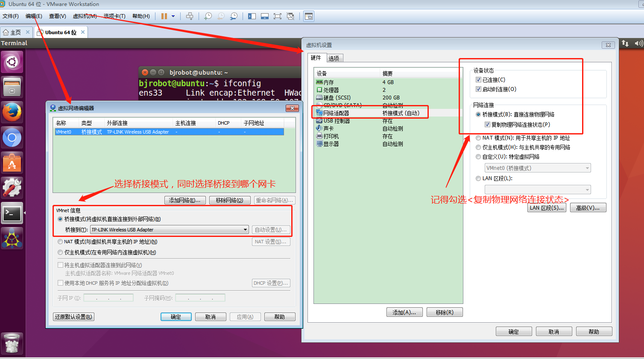Select the Memory device row

(388, 82)
